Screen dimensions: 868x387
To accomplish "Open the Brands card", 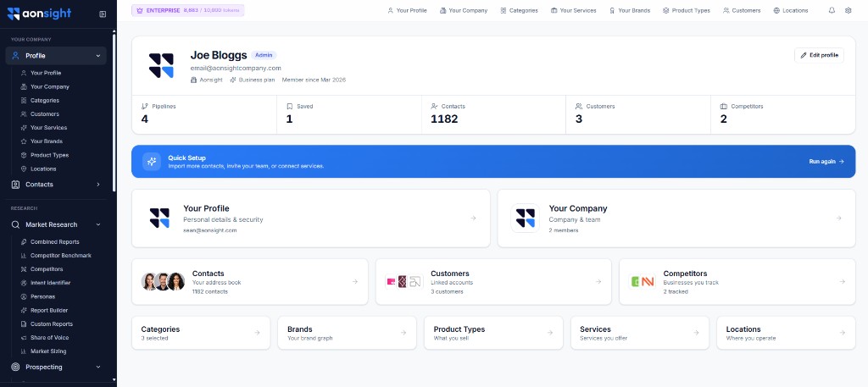I will click(347, 333).
